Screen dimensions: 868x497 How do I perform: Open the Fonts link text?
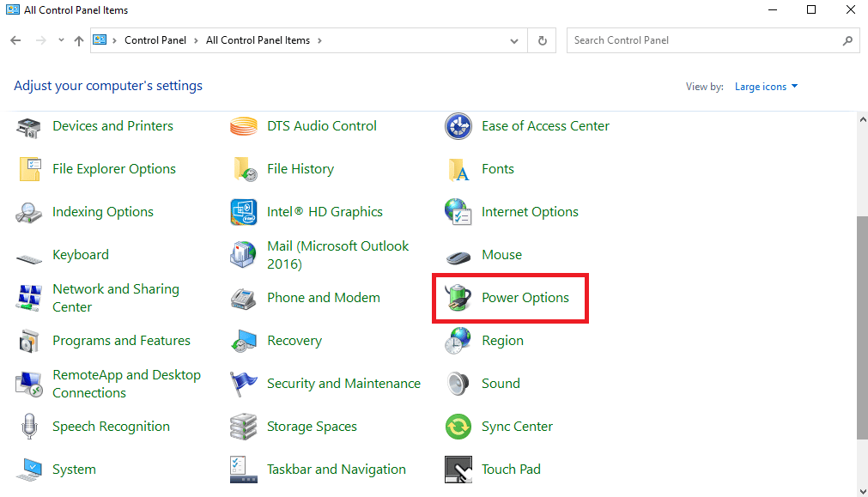[x=498, y=169]
